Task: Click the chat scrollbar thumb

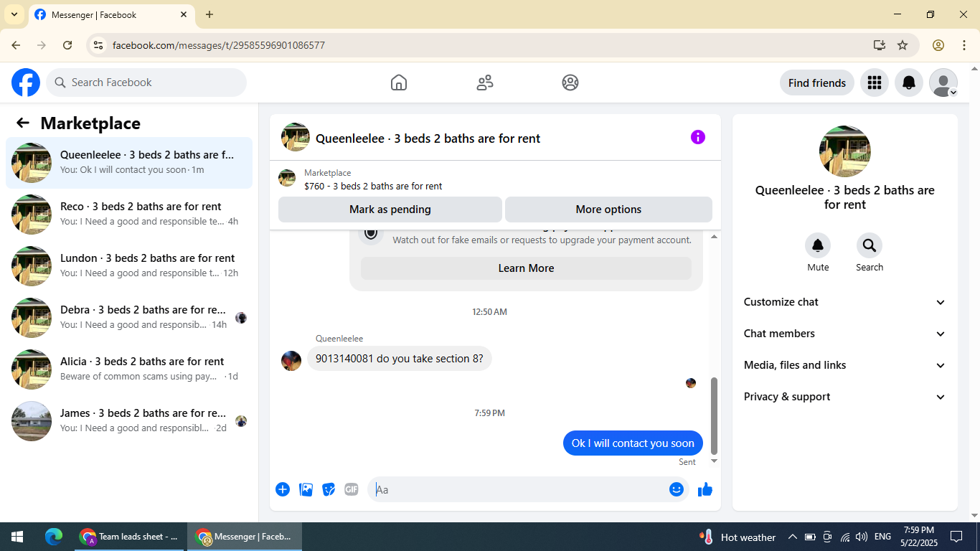Action: tap(714, 416)
